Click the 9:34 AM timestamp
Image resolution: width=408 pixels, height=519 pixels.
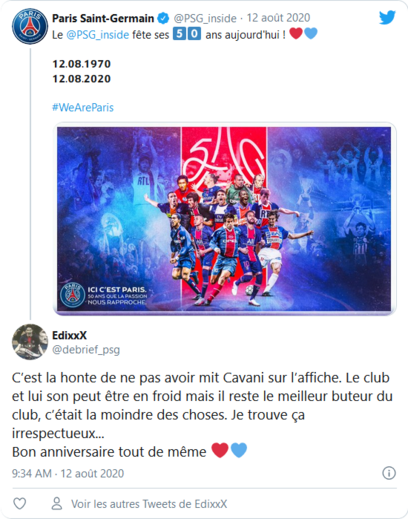pos(32,473)
